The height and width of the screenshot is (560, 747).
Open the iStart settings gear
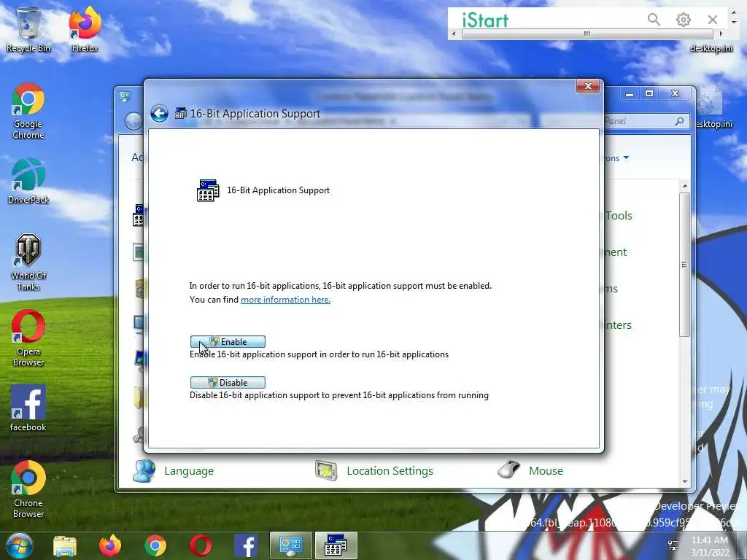(x=683, y=20)
